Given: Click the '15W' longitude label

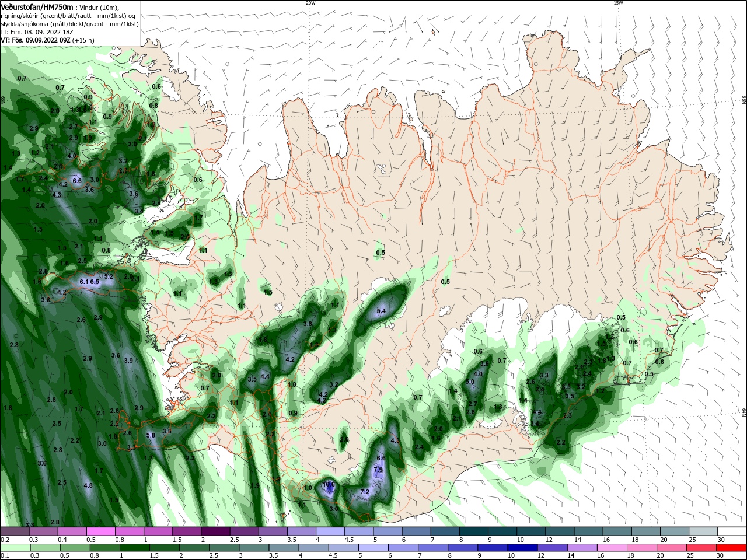Looking at the screenshot, I should [x=618, y=3].
